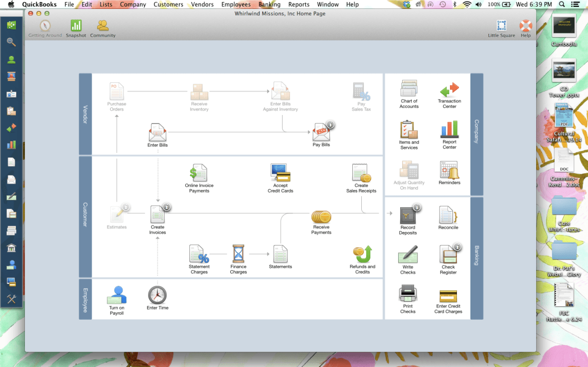588x367 pixels.
Task: Open the Chart of Accounts
Action: pos(409,95)
